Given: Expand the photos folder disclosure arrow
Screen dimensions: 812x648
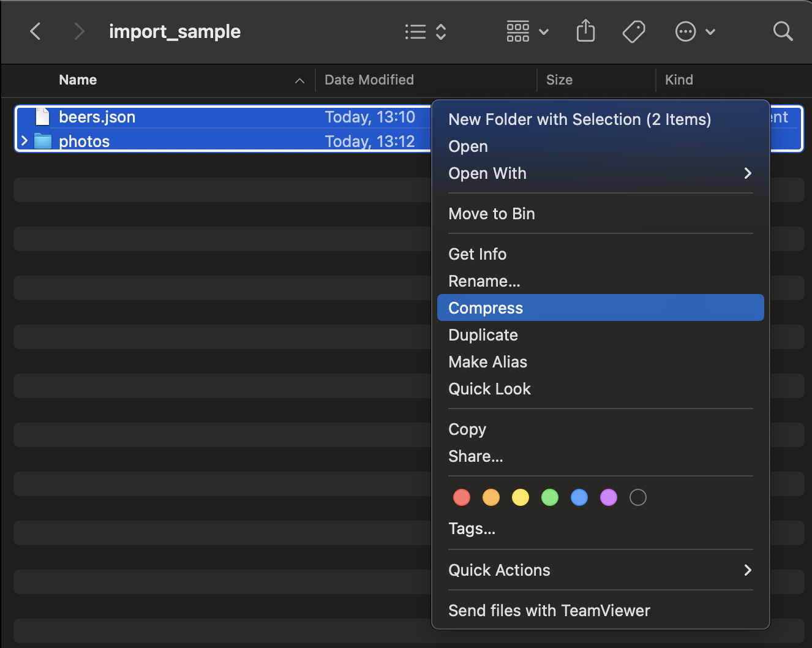Looking at the screenshot, I should (x=24, y=141).
